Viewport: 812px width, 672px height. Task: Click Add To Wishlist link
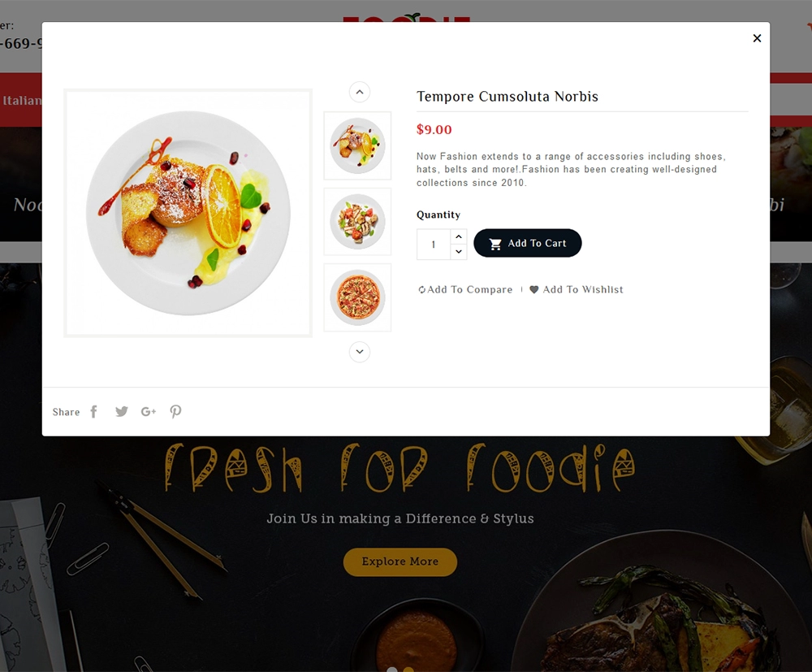576,289
